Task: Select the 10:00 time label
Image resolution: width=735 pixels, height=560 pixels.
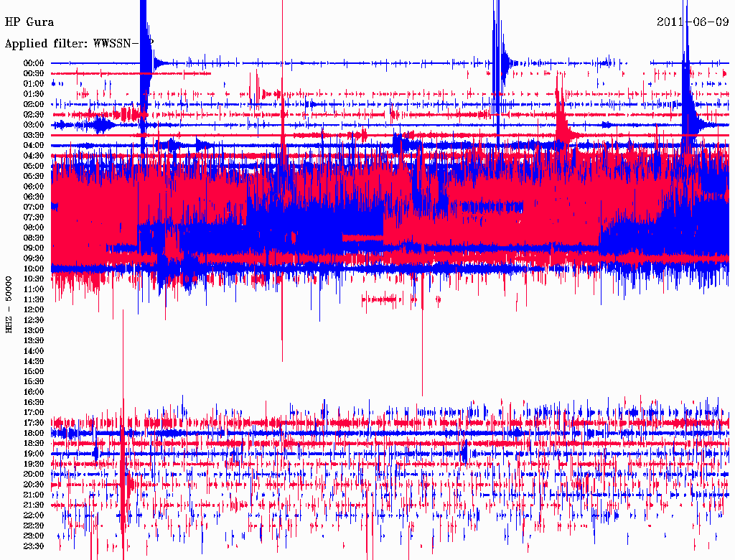Action: [34, 269]
